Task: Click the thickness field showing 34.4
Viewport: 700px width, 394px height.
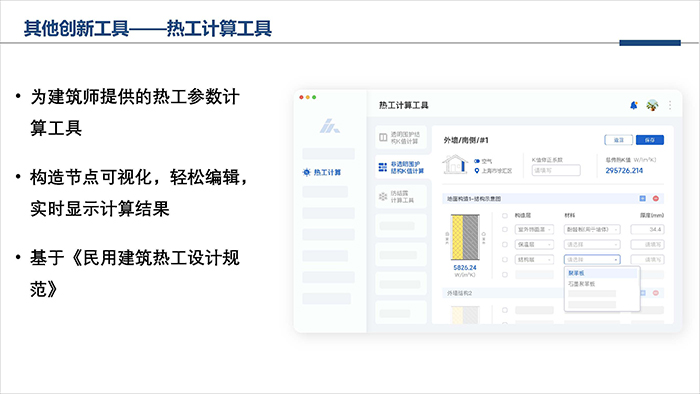Action: click(647, 229)
